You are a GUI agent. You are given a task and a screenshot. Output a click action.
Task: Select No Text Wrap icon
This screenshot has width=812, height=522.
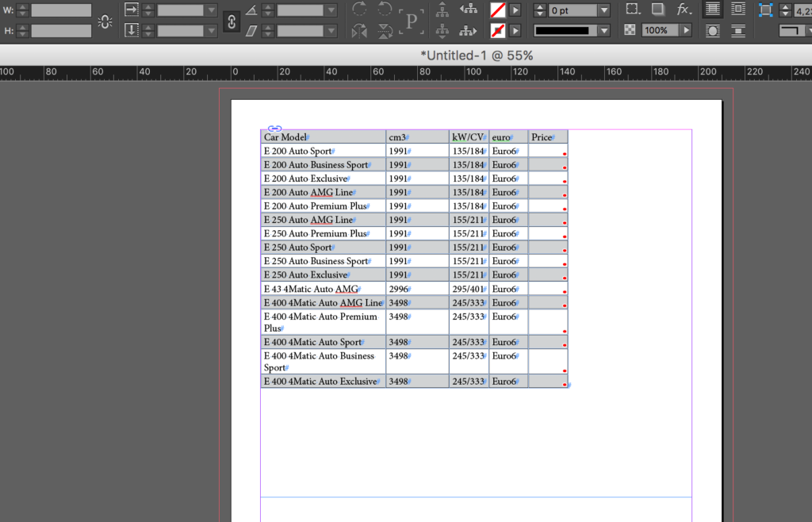click(713, 10)
